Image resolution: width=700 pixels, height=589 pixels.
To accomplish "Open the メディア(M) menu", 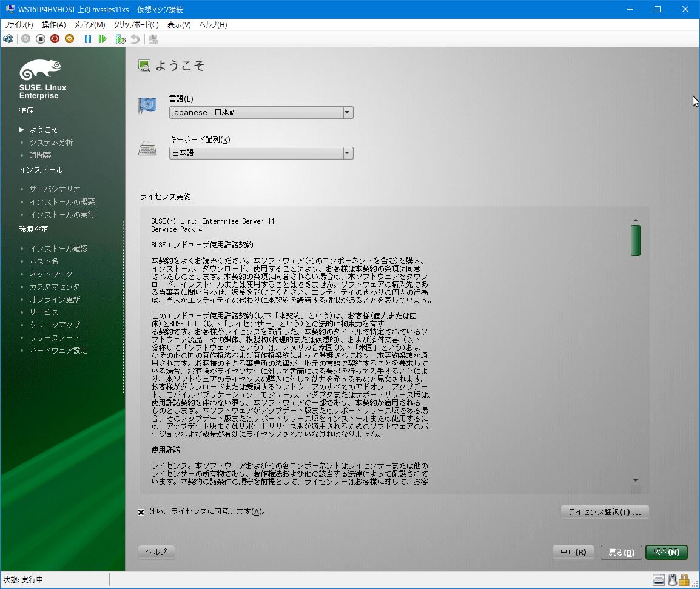I will tap(90, 24).
